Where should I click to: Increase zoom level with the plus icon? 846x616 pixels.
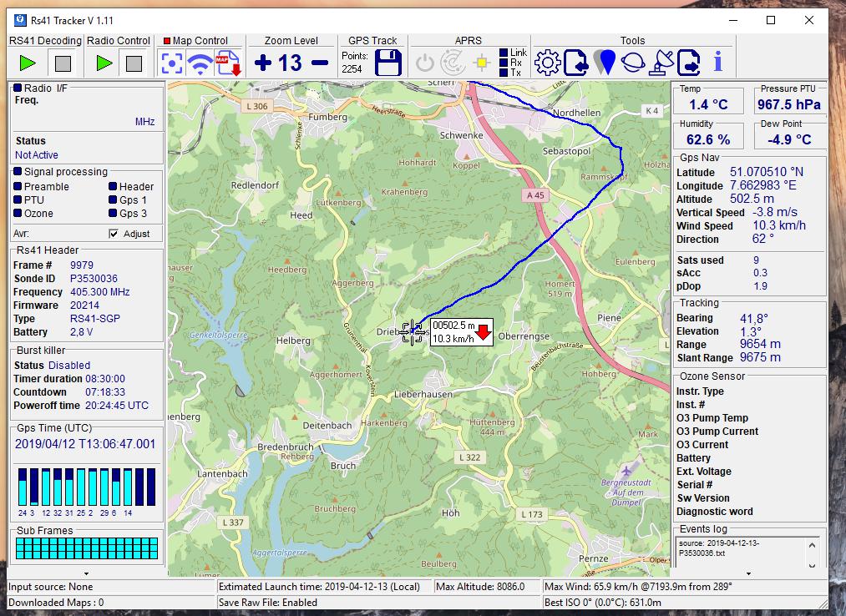click(263, 63)
